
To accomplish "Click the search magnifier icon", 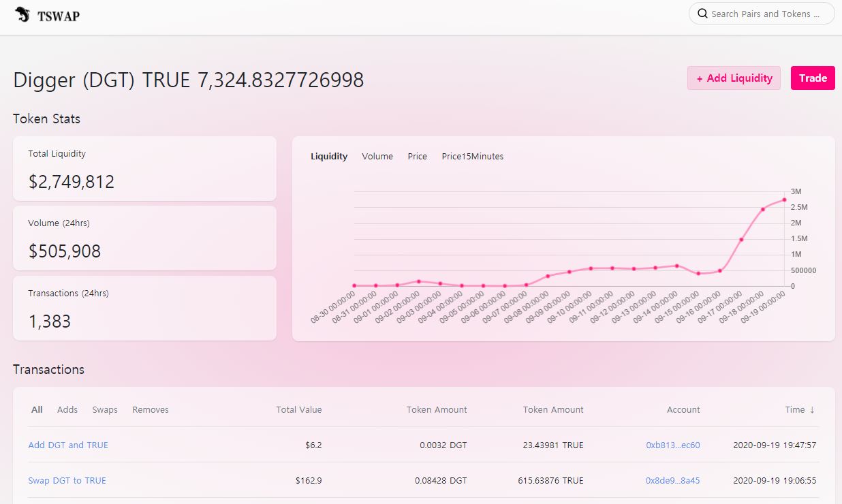I will click(702, 14).
